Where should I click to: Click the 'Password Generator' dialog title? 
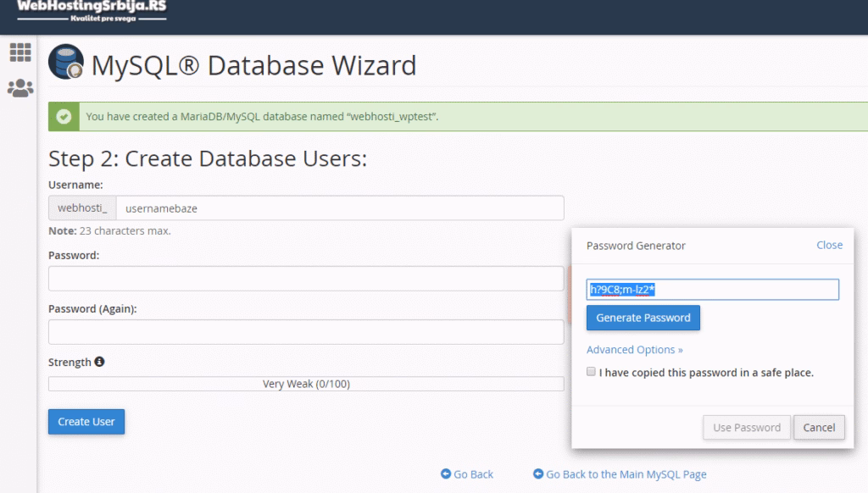(636, 246)
